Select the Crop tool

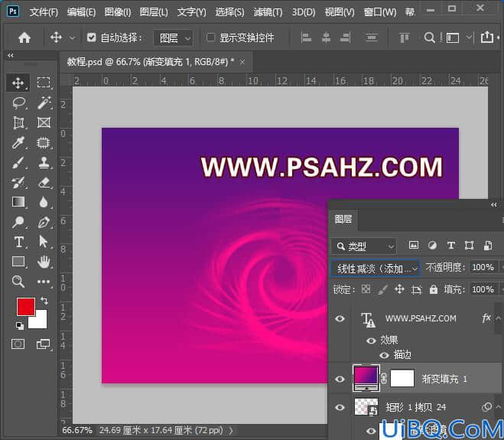click(x=18, y=122)
